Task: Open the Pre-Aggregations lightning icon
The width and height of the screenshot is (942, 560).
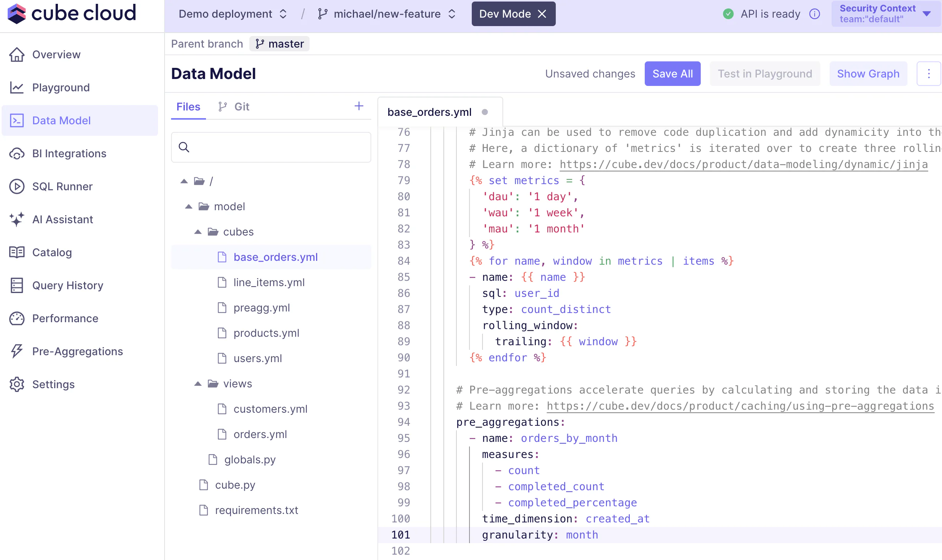Action: coord(17,351)
